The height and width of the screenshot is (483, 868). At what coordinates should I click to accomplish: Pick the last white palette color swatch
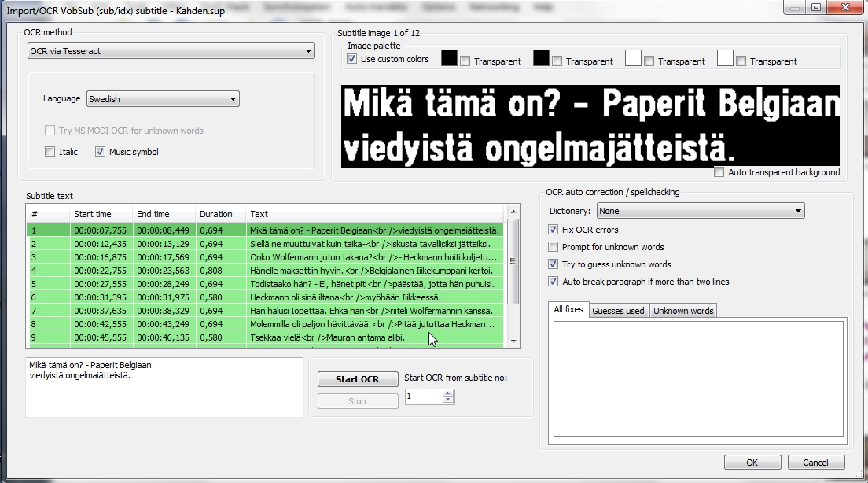coord(725,58)
